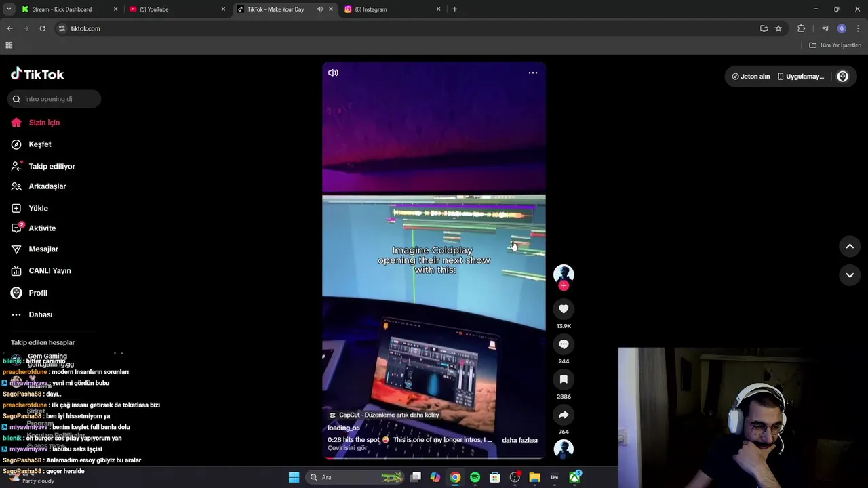Mute the TikTok tab audio icon

coord(319,9)
